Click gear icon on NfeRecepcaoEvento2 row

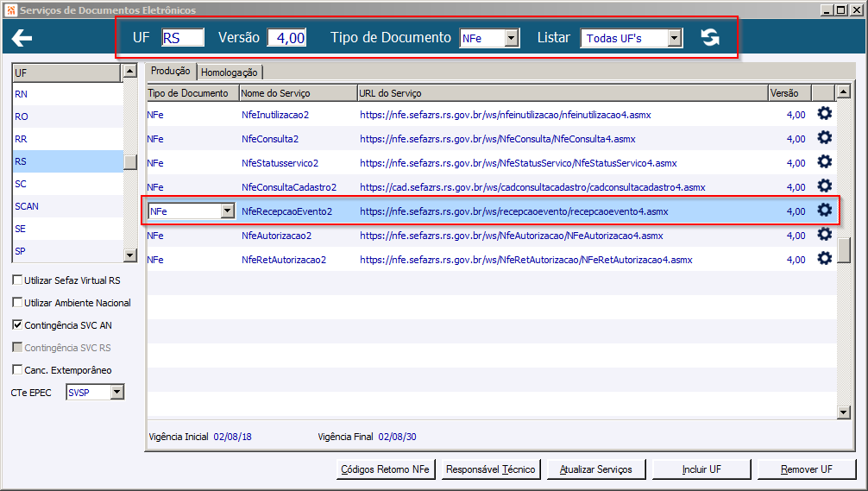pyautogui.click(x=824, y=210)
